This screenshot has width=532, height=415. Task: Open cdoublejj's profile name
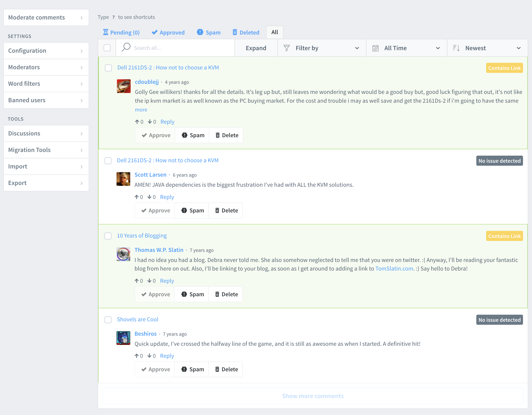tap(147, 82)
